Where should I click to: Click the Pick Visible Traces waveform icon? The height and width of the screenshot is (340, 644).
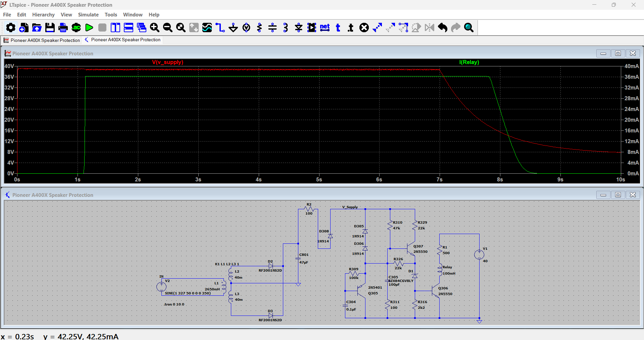click(x=207, y=27)
